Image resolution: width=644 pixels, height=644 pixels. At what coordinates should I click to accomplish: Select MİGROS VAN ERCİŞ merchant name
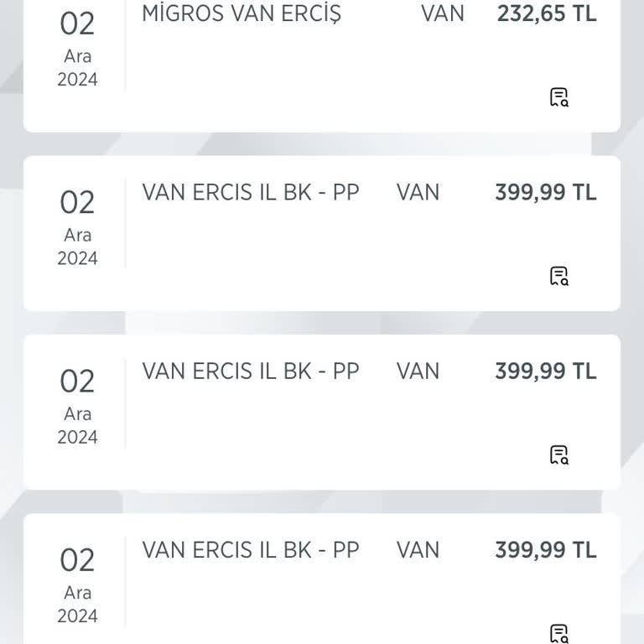tap(241, 14)
